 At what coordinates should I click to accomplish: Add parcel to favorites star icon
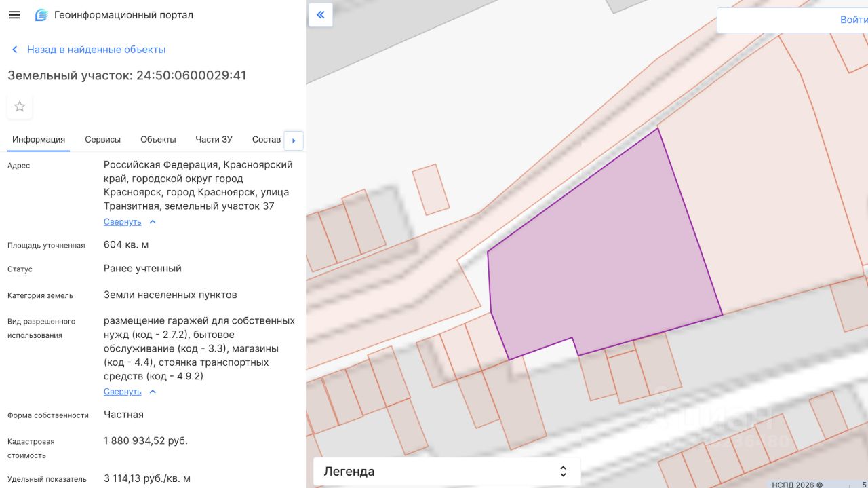click(x=20, y=106)
